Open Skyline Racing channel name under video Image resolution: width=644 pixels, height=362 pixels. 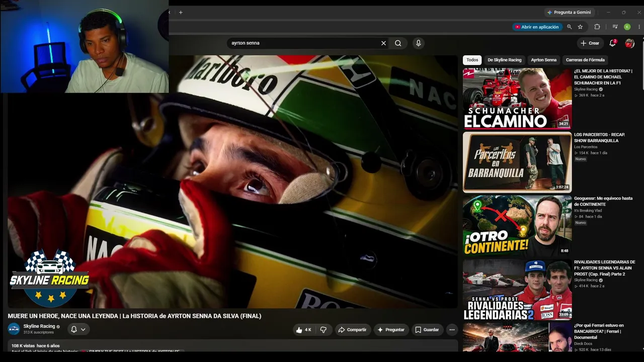39,326
